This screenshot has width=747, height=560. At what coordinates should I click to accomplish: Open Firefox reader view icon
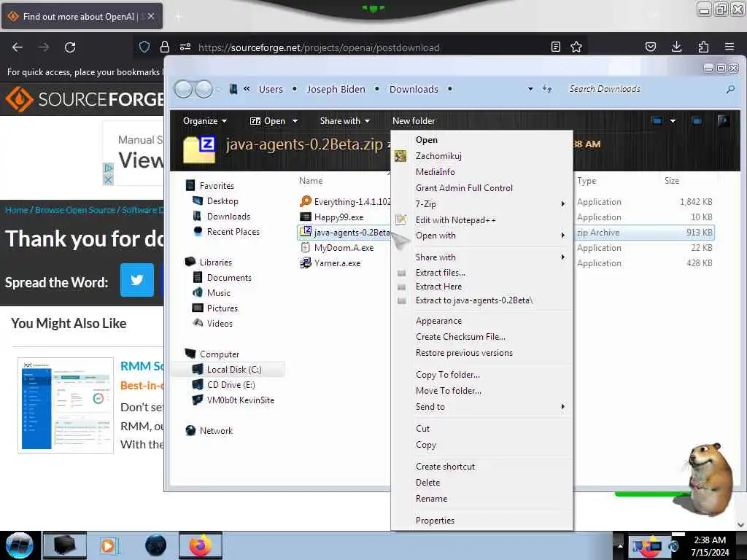coord(555,47)
